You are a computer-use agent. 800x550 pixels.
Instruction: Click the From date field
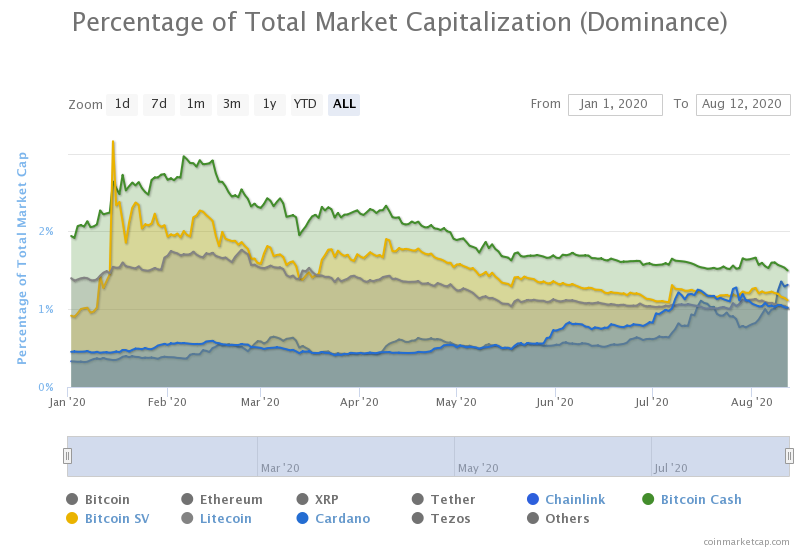[615, 104]
